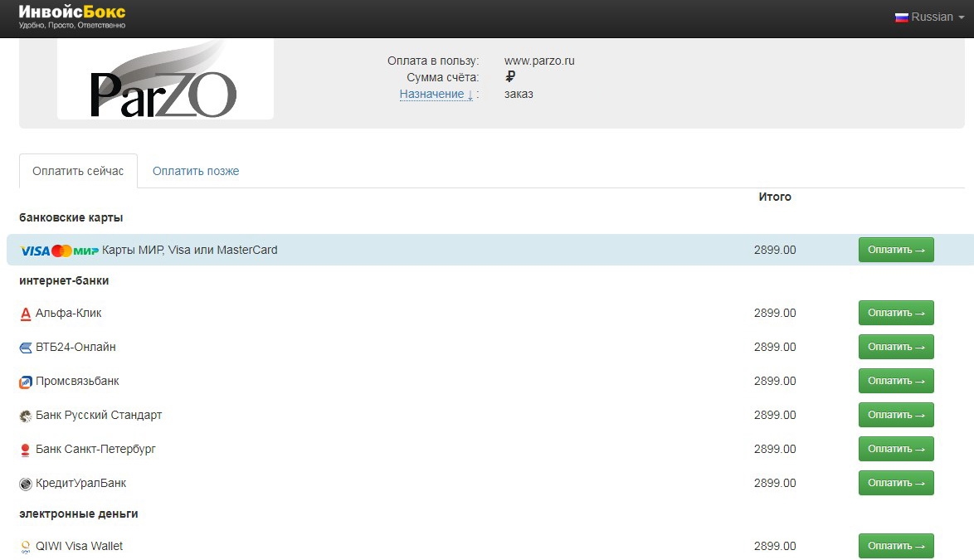Click the КредитУралБанк icon
Screen dimensions: 974x560
(x=26, y=485)
